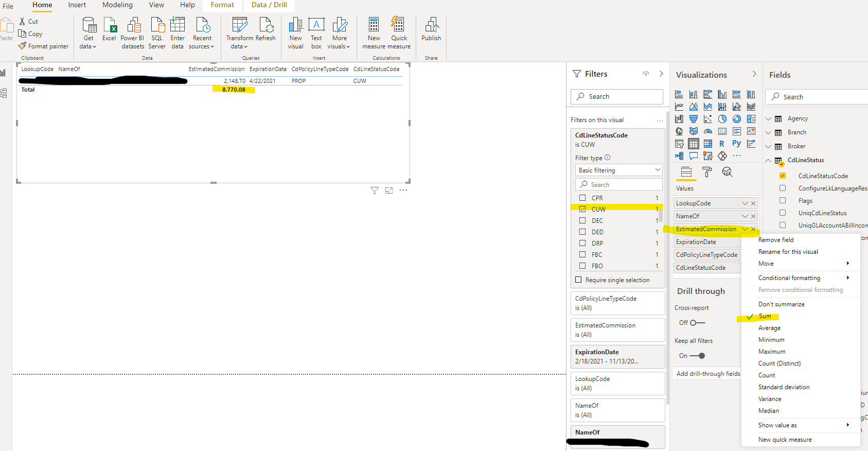Select the stacked bar chart visual
This screenshot has height=451, width=868.
679,94
